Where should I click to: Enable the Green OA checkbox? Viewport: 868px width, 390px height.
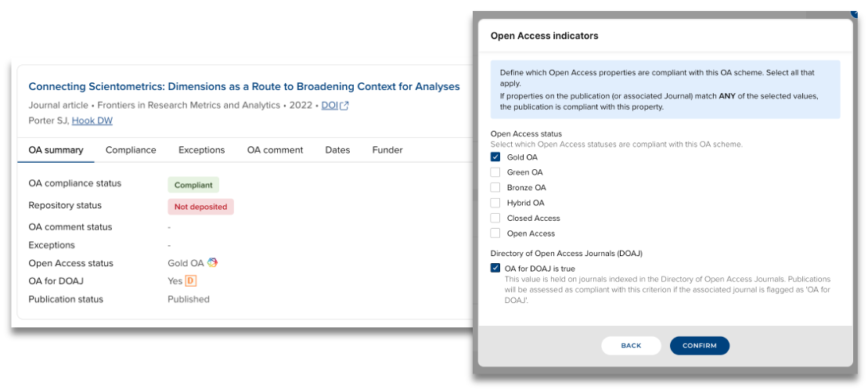click(x=495, y=172)
